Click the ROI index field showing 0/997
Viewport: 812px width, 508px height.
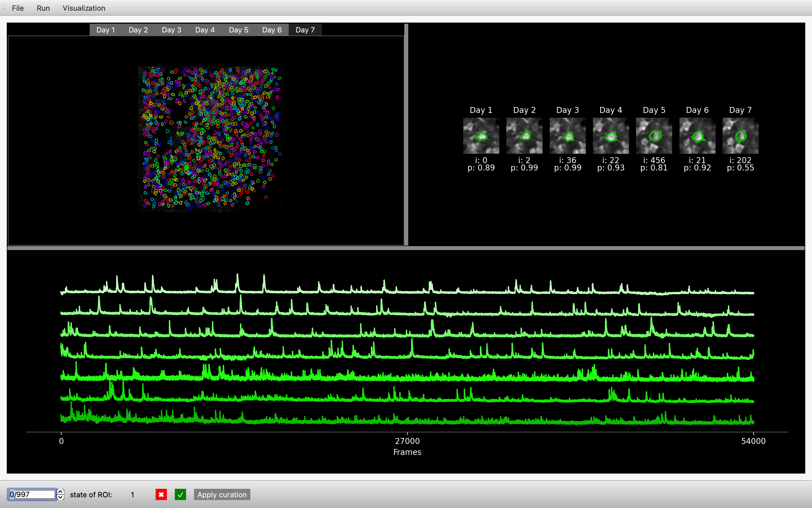point(32,494)
